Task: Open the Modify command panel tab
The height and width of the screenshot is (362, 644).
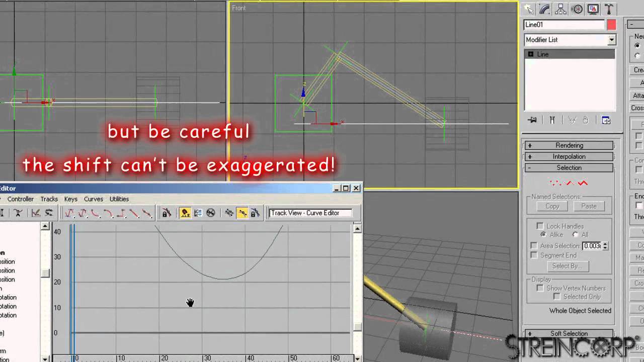Action: [544, 9]
